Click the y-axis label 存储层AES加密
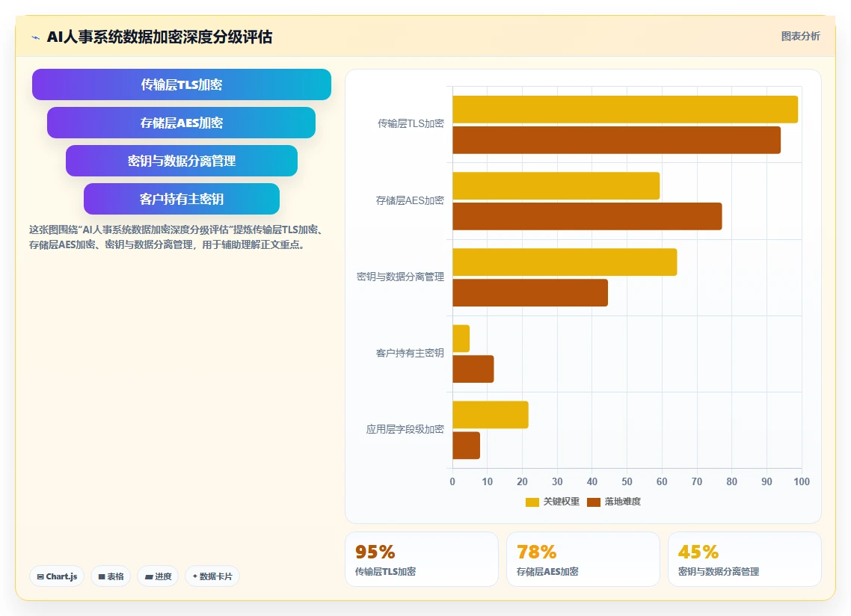Image resolution: width=851 pixels, height=616 pixels. (410, 201)
